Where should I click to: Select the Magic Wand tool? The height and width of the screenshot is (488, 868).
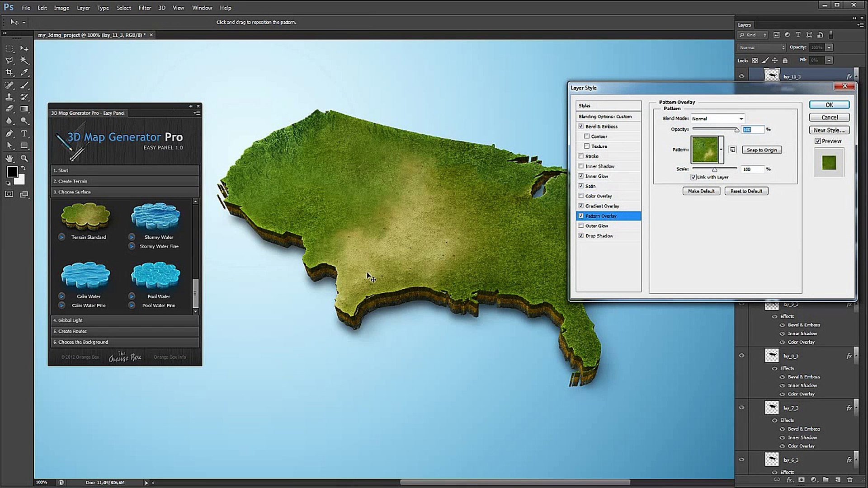24,60
